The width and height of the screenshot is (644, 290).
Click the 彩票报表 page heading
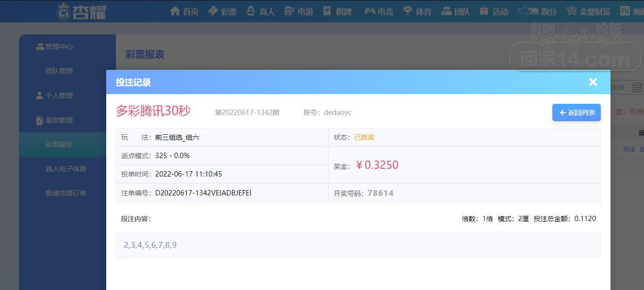pyautogui.click(x=145, y=54)
